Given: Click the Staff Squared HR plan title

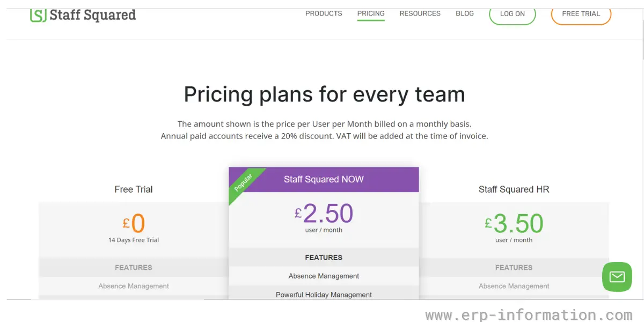Looking at the screenshot, I should 514,189.
